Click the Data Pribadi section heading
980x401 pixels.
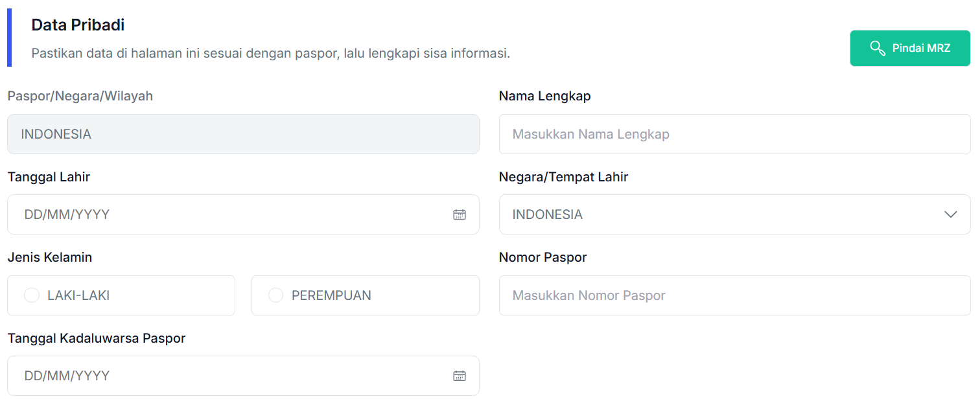pos(78,25)
